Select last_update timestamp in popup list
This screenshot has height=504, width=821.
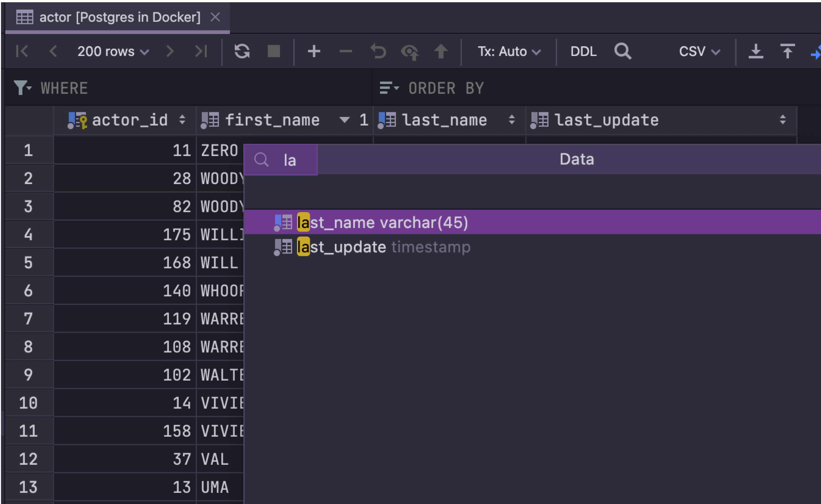coord(383,247)
